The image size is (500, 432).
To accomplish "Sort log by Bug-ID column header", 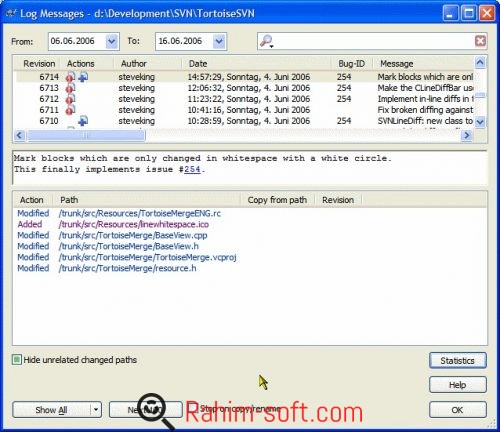I will point(351,64).
